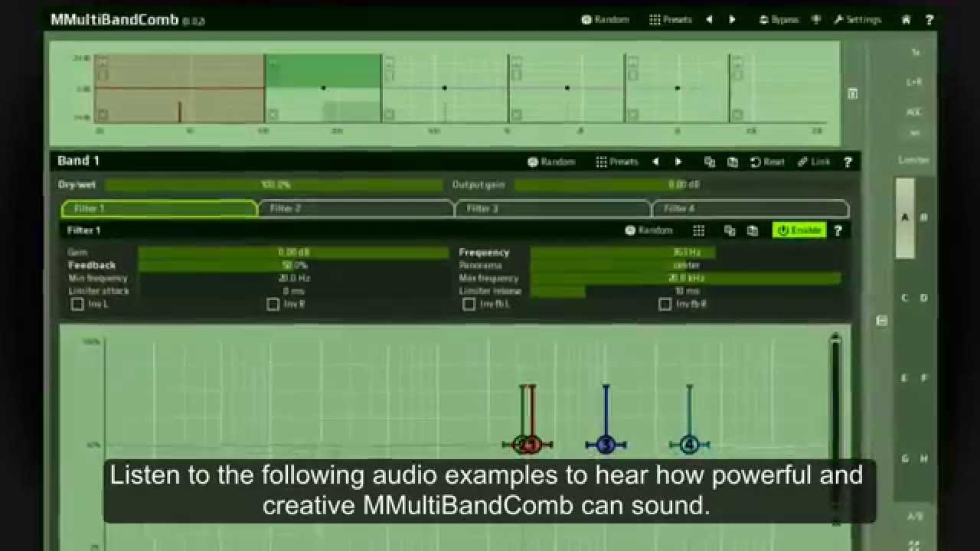Check the Inv L checkbox
The width and height of the screenshot is (980, 551).
[77, 305]
